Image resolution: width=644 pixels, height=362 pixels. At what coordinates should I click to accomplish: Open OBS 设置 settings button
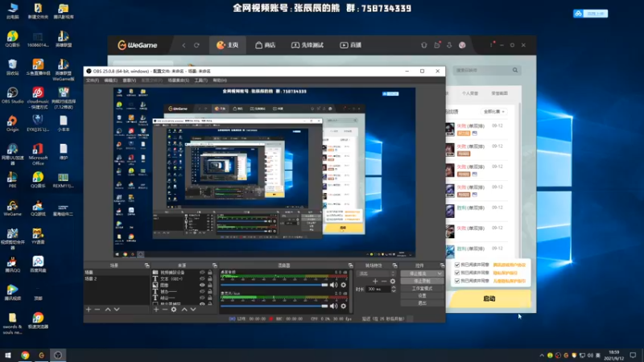(422, 296)
